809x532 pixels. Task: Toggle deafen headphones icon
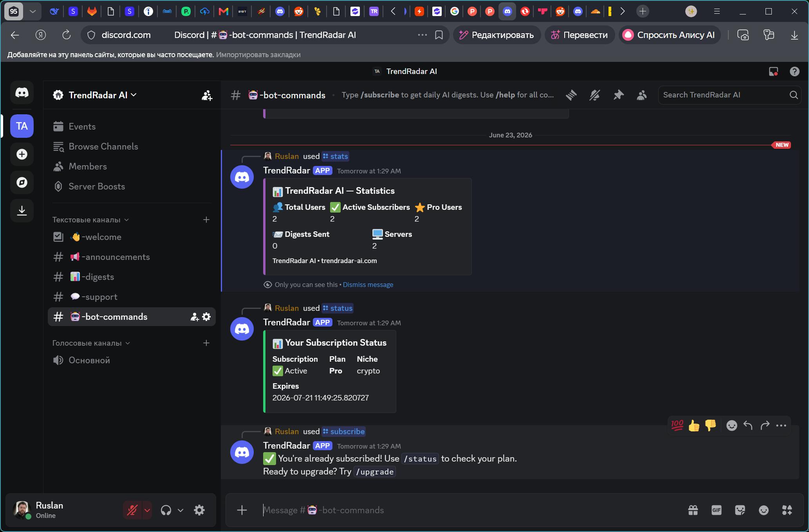(x=166, y=510)
